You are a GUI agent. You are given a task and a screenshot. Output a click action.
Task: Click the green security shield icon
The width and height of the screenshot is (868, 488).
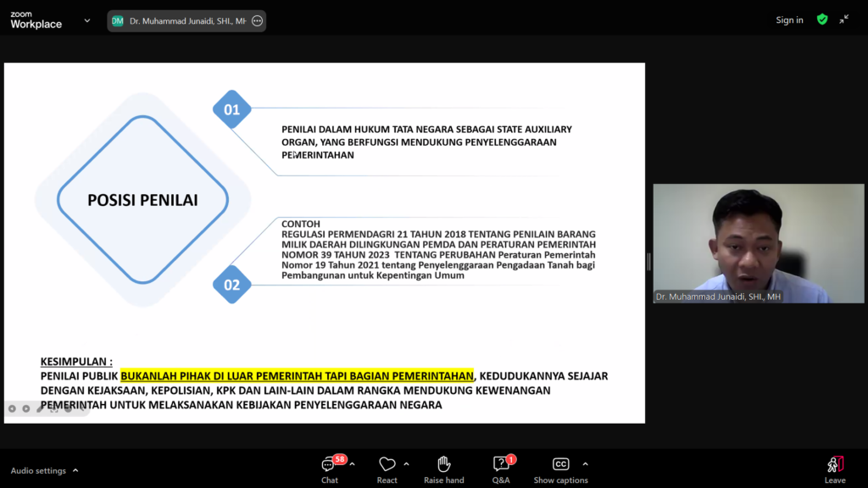pyautogui.click(x=821, y=19)
